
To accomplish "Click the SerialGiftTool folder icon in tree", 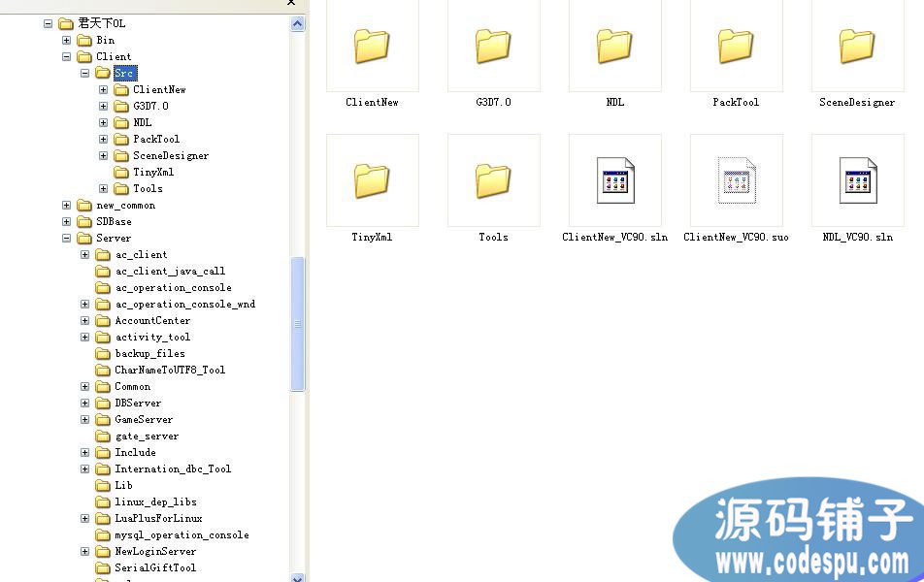I will click(x=103, y=567).
